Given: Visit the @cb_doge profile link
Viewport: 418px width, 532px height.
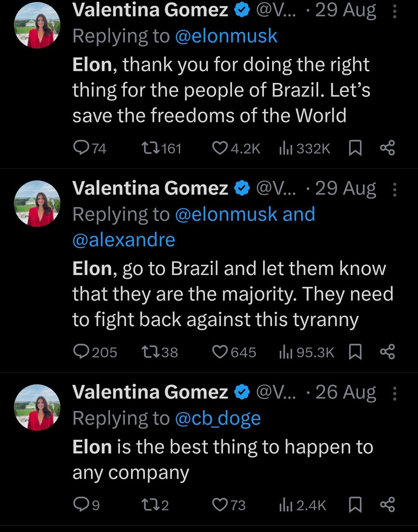Looking at the screenshot, I should pyautogui.click(x=218, y=418).
